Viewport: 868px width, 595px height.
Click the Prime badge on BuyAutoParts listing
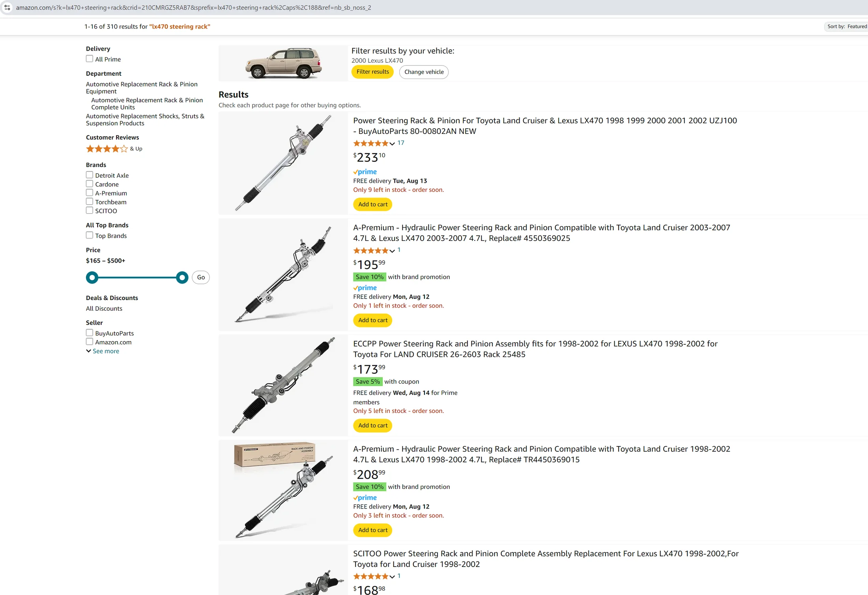[x=365, y=172]
